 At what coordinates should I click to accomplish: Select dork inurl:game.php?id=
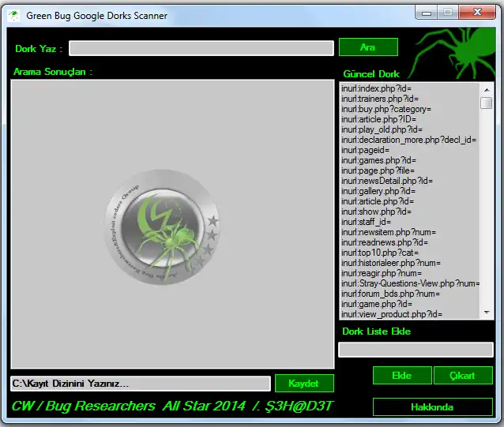click(x=377, y=304)
